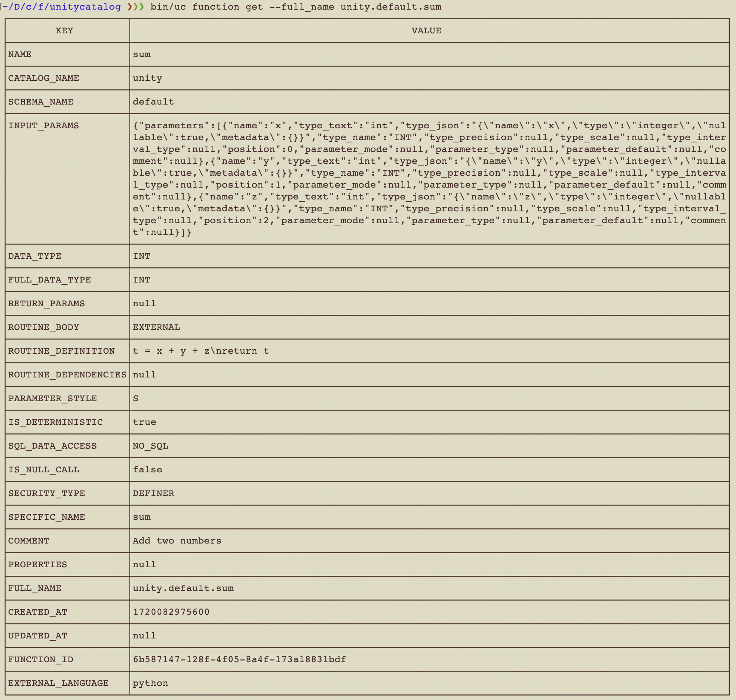Image resolution: width=736 pixels, height=700 pixels.
Task: Click the ROUTINE_BODY key cell
Action: [68, 327]
